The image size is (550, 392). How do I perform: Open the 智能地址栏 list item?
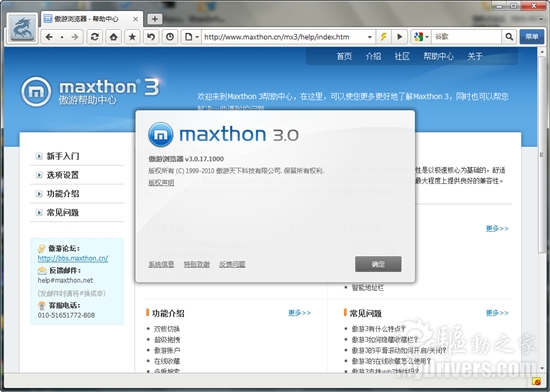[x=368, y=288]
